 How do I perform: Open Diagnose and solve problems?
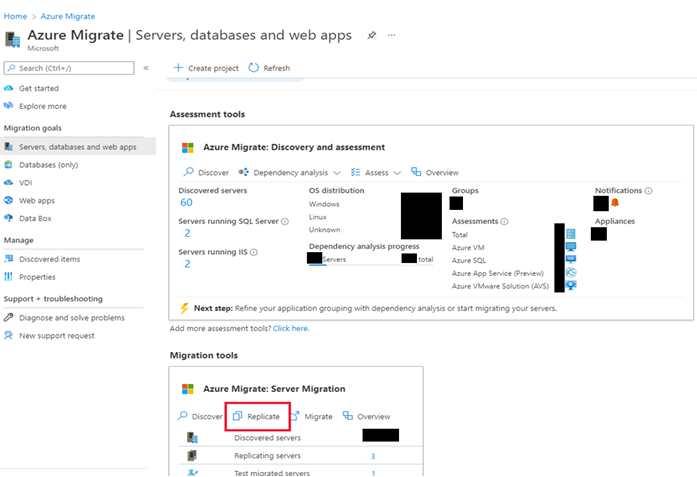(x=72, y=318)
